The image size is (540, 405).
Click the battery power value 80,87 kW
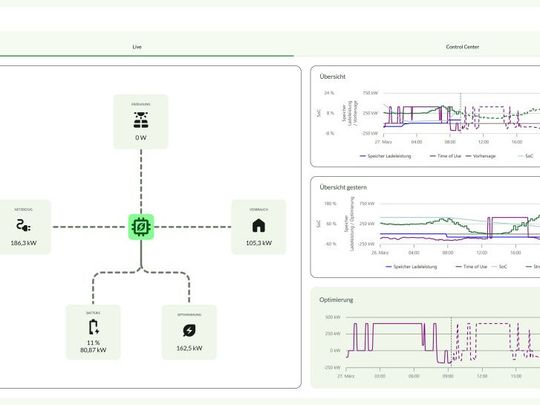(93, 350)
